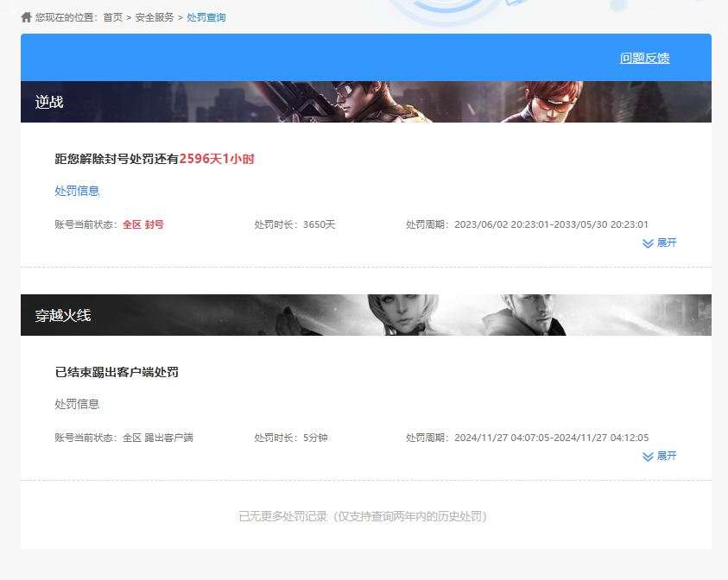This screenshot has width=728, height=580.
Task: Click the 处罚信息 label in 穿越火线 section
Action: coord(75,404)
